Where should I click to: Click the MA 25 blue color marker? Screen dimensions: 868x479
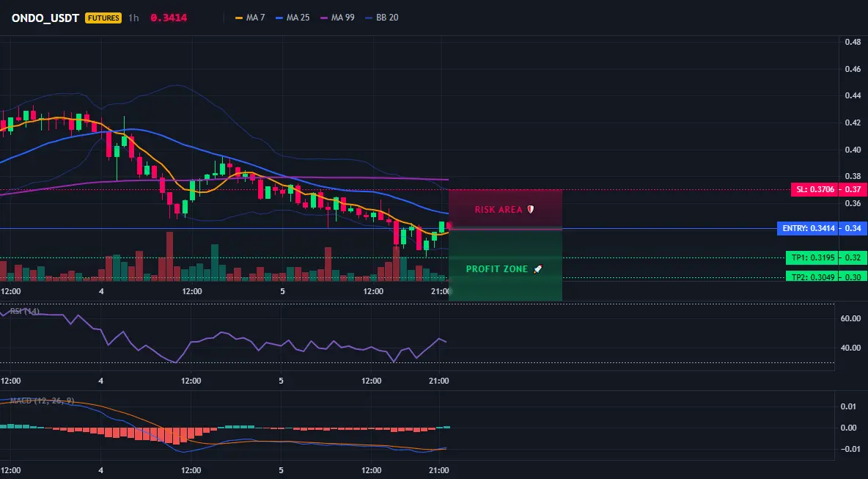pos(279,18)
